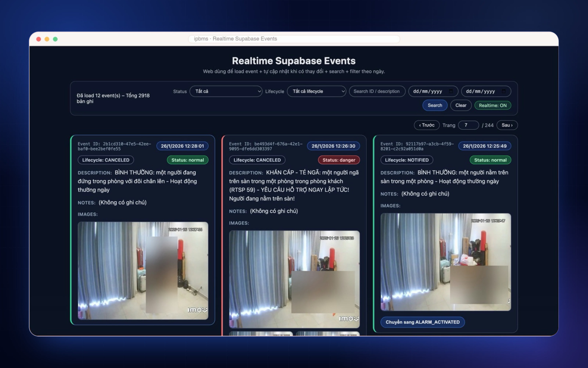Select Event ID text starting 92117b97
The height and width of the screenshot is (368, 588).
(x=417, y=146)
